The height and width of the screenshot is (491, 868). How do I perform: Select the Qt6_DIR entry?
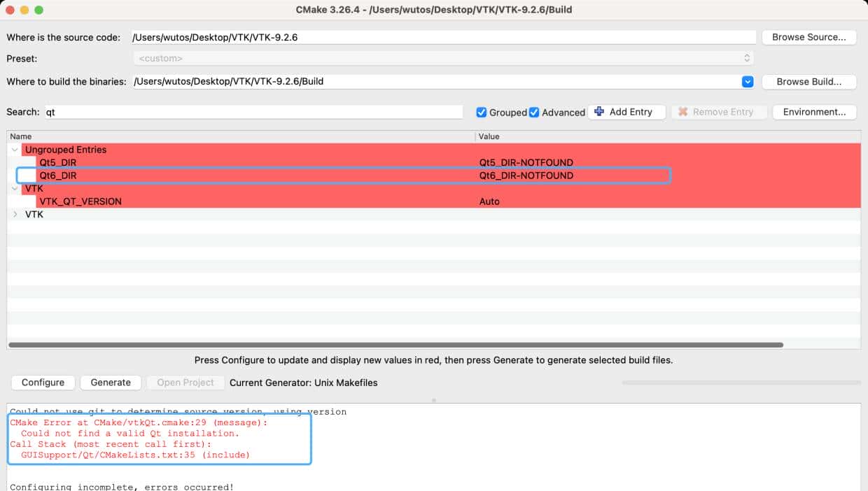point(58,176)
